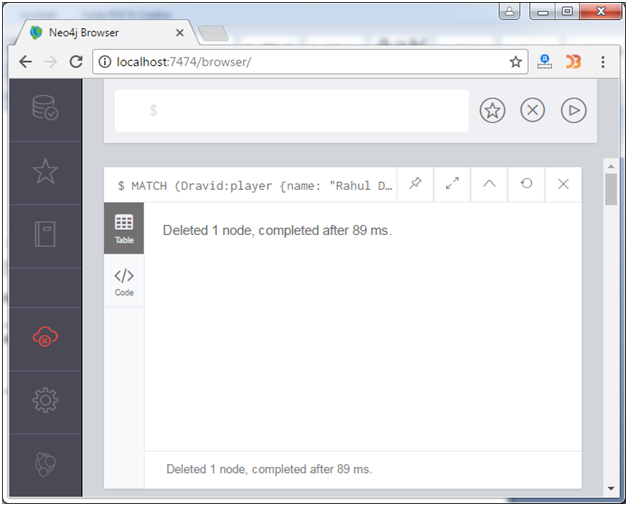Click the MATCH query text in frame header
The width and height of the screenshot is (628, 506).
click(x=255, y=186)
